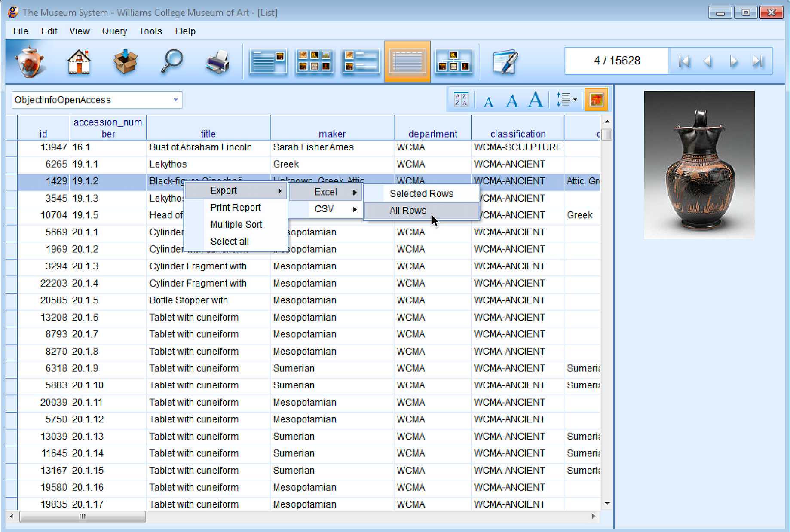Viewport: 790px width, 532px height.
Task: Open the Query menu
Action: (x=114, y=31)
